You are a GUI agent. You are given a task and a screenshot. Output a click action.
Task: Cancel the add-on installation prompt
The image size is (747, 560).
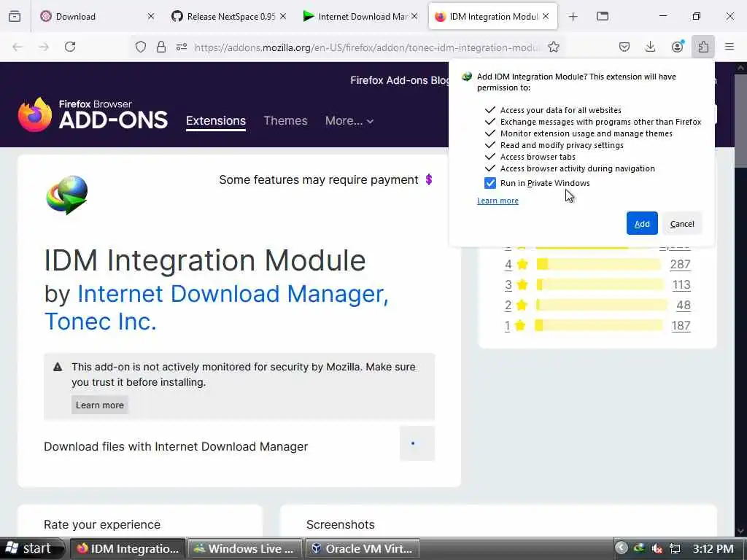click(682, 223)
